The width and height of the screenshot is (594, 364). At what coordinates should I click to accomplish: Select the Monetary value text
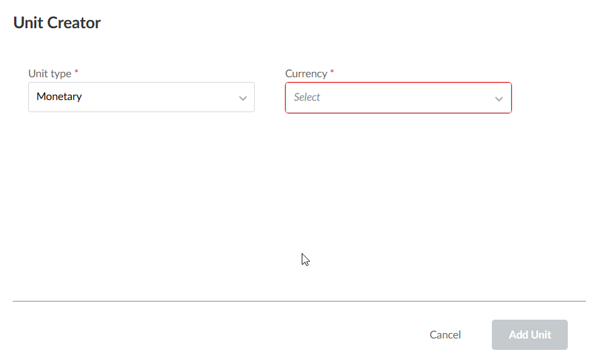pyautogui.click(x=59, y=97)
